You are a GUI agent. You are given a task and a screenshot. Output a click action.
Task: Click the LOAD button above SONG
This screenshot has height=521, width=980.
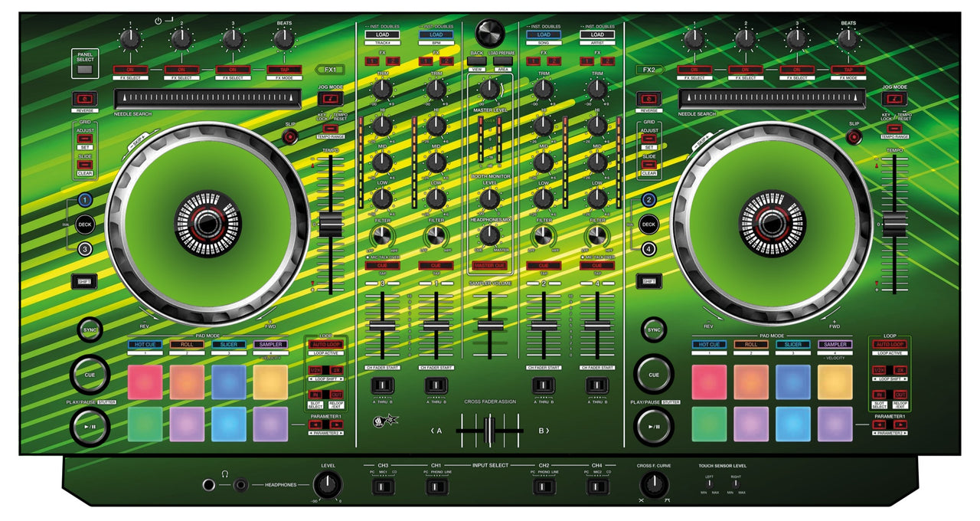pos(544,34)
